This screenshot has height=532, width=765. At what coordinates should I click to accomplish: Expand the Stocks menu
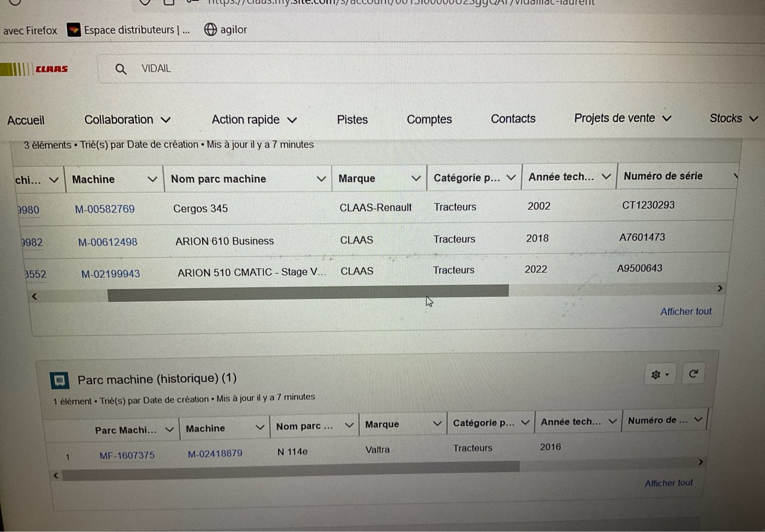pos(734,118)
